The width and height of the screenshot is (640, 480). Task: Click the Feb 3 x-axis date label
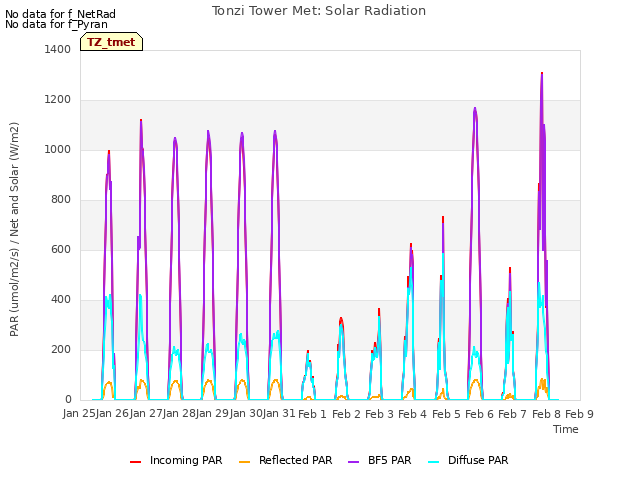tap(379, 414)
